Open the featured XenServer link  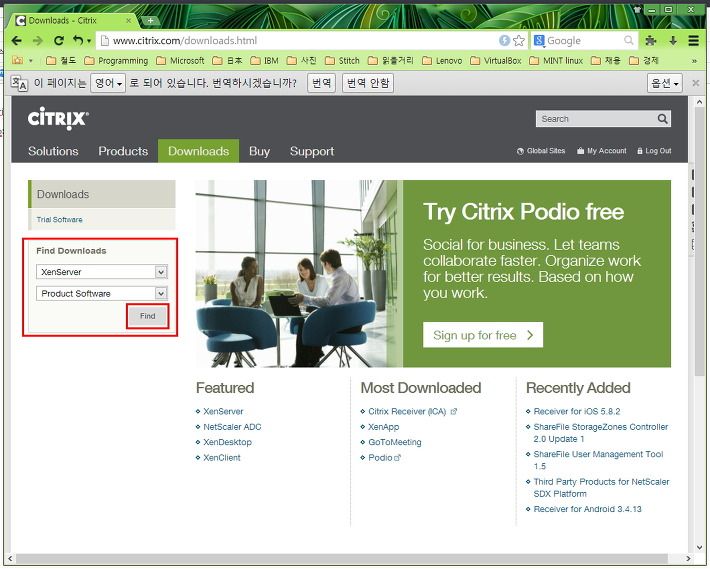(x=223, y=411)
